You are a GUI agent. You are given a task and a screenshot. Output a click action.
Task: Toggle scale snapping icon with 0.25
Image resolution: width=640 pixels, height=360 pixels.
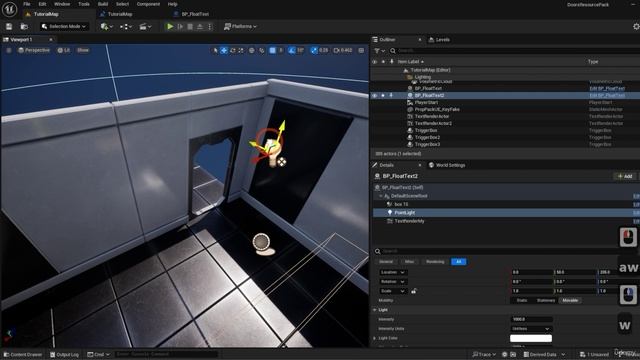pos(314,50)
